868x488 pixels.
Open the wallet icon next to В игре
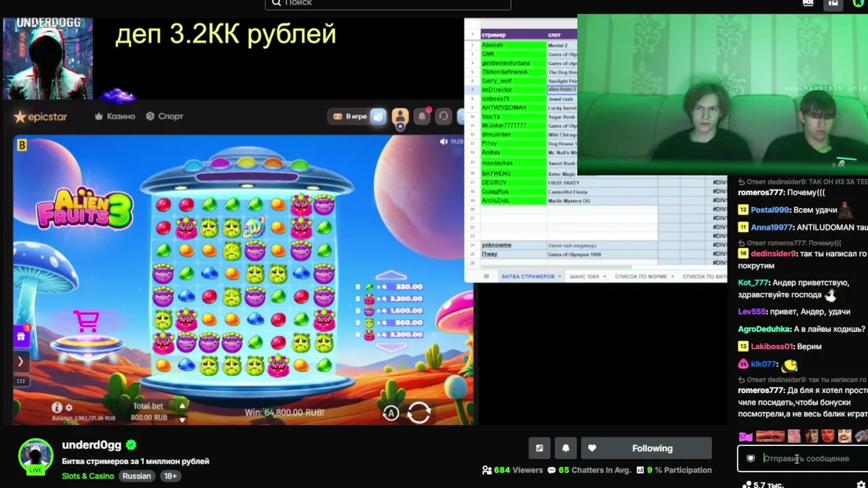(378, 117)
